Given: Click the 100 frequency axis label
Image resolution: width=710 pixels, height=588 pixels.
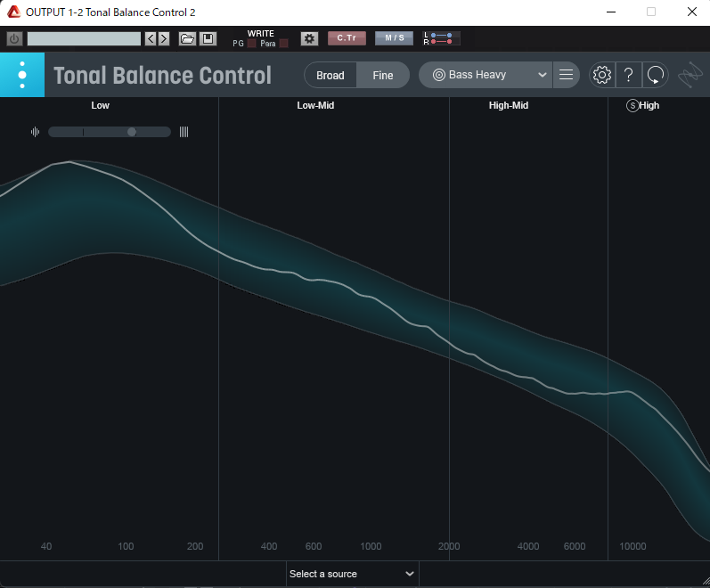Looking at the screenshot, I should pos(126,546).
